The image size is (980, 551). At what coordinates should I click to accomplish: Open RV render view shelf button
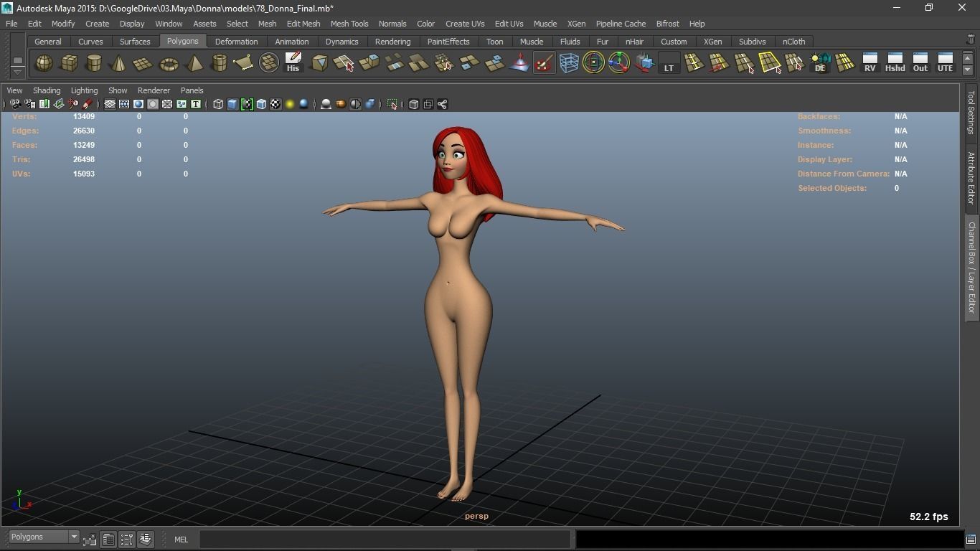(870, 63)
